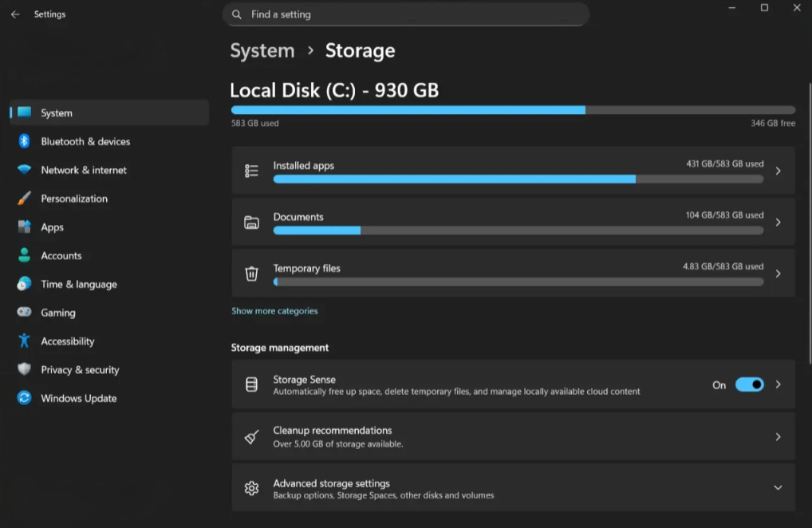
Task: Click the Storage Sense drive icon
Action: [252, 384]
